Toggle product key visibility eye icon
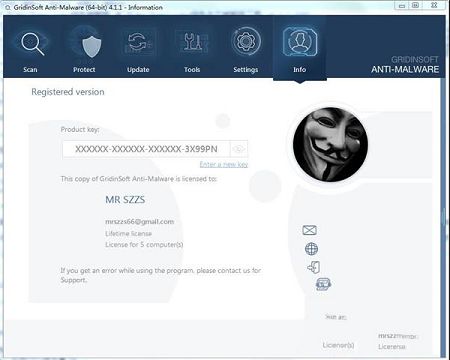Screen dimensions: 450x360 coord(239,149)
